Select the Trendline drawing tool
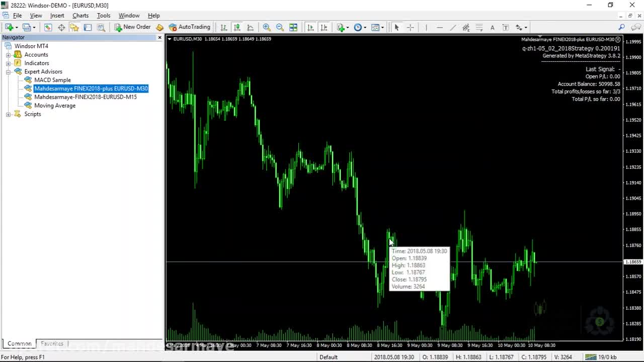The image size is (644, 362). click(x=453, y=28)
